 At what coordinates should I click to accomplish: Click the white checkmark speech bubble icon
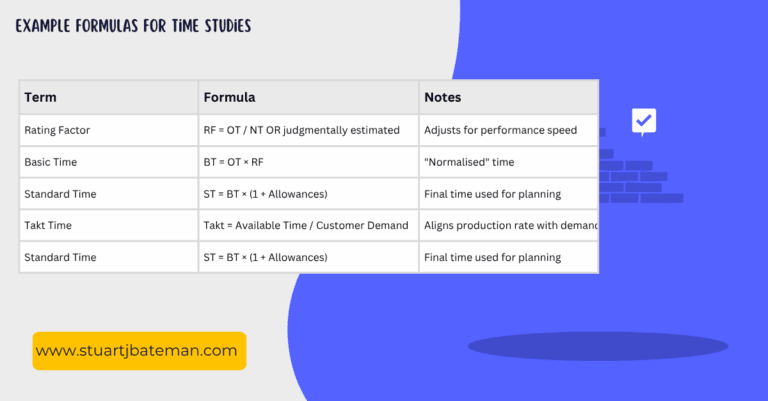pos(644,122)
